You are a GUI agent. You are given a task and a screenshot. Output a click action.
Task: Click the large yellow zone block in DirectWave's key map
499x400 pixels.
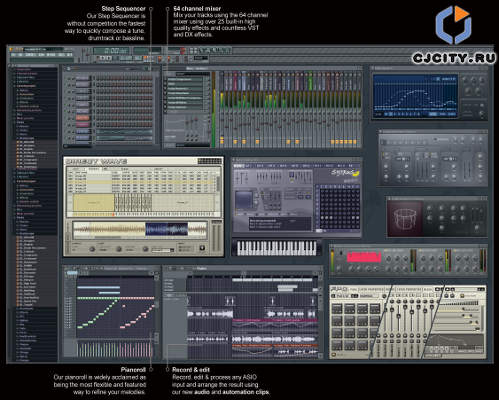pos(94,202)
